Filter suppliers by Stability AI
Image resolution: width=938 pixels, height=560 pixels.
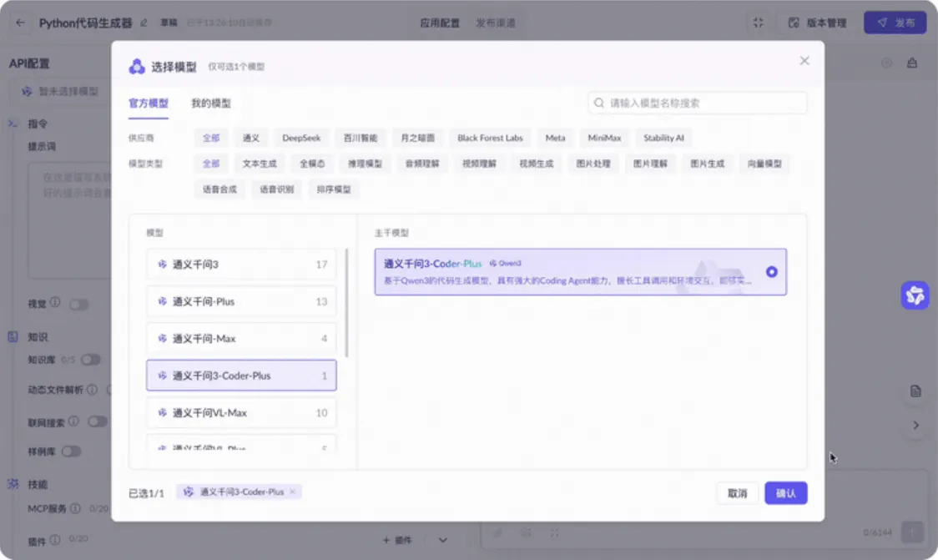pyautogui.click(x=663, y=138)
